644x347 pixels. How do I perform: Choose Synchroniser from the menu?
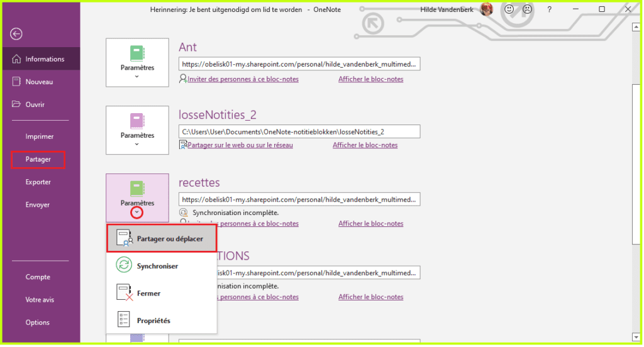(x=162, y=266)
